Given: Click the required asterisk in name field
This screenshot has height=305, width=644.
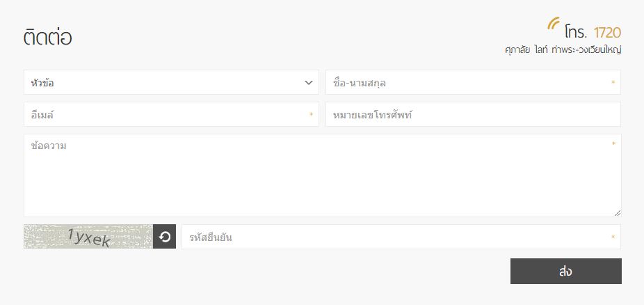Looking at the screenshot, I should point(613,83).
